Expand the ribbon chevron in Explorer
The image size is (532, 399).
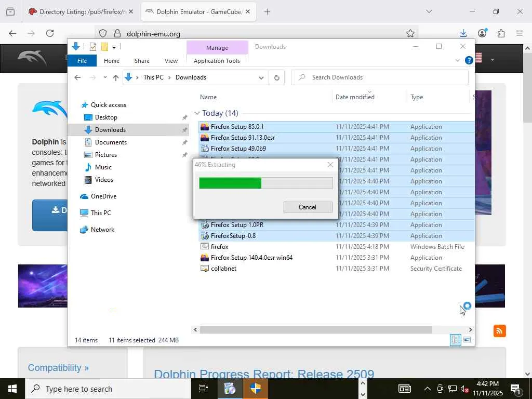click(457, 60)
